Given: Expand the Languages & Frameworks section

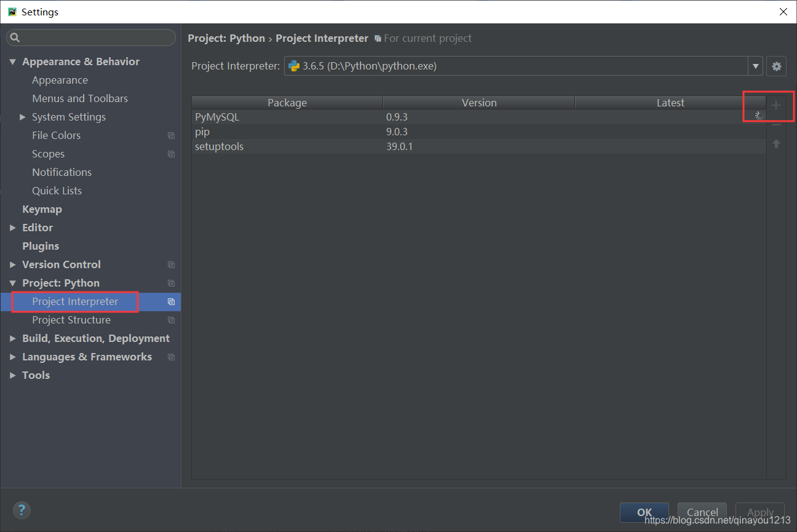Looking at the screenshot, I should click(x=13, y=357).
